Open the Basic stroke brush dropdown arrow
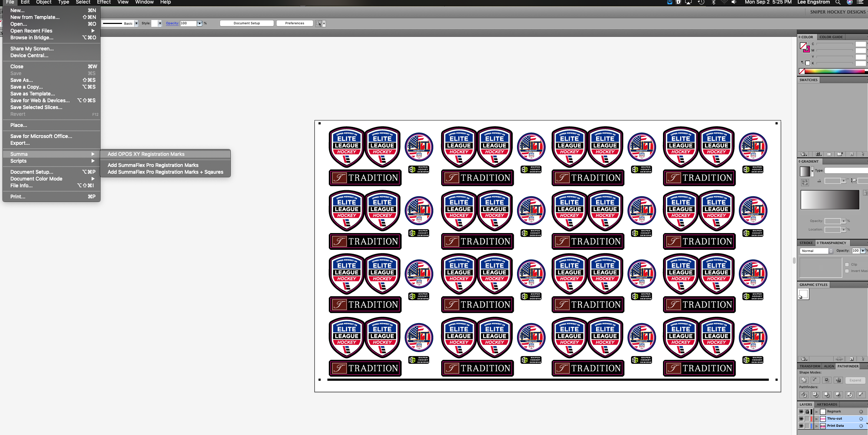868x435 pixels. pos(136,24)
